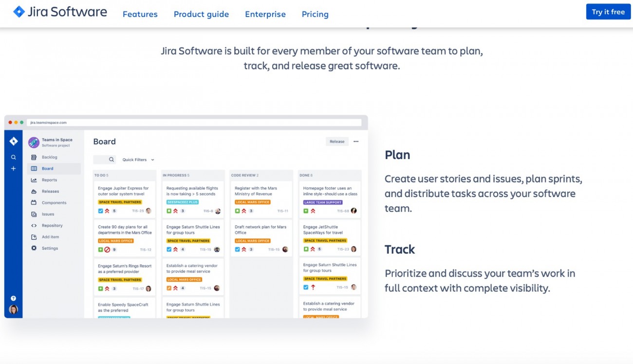633x364 pixels.
Task: Click the Teams in Space rocket project avatar
Action: [34, 142]
